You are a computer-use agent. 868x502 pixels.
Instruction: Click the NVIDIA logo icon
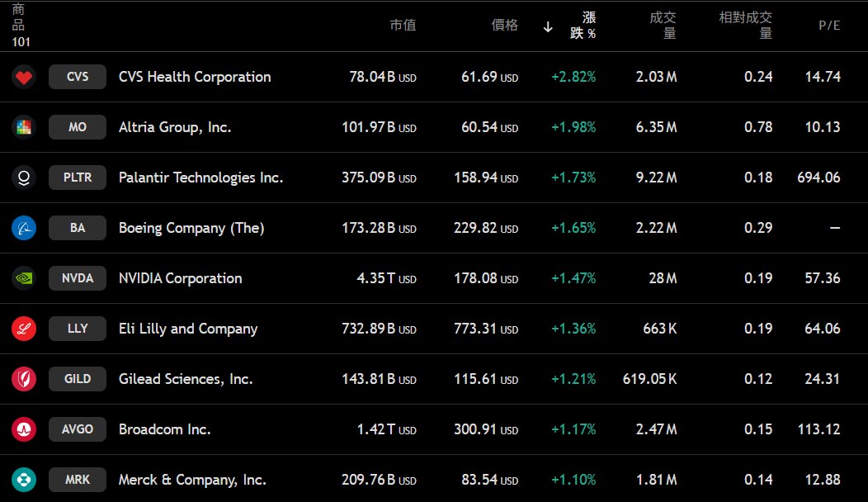click(x=23, y=278)
